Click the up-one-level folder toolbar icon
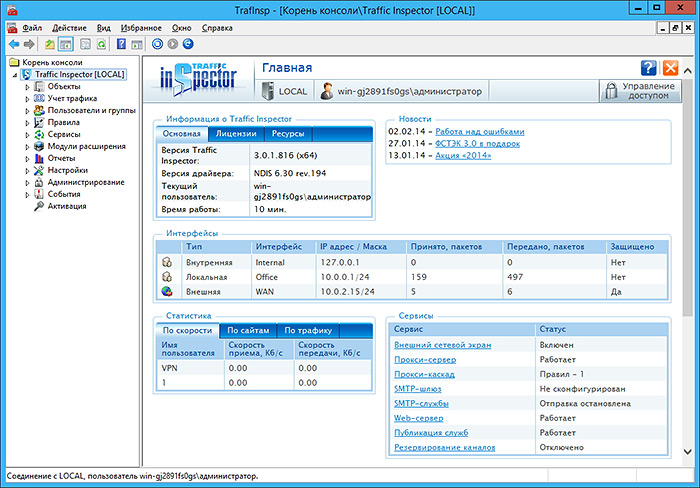The image size is (700, 488). click(x=50, y=44)
